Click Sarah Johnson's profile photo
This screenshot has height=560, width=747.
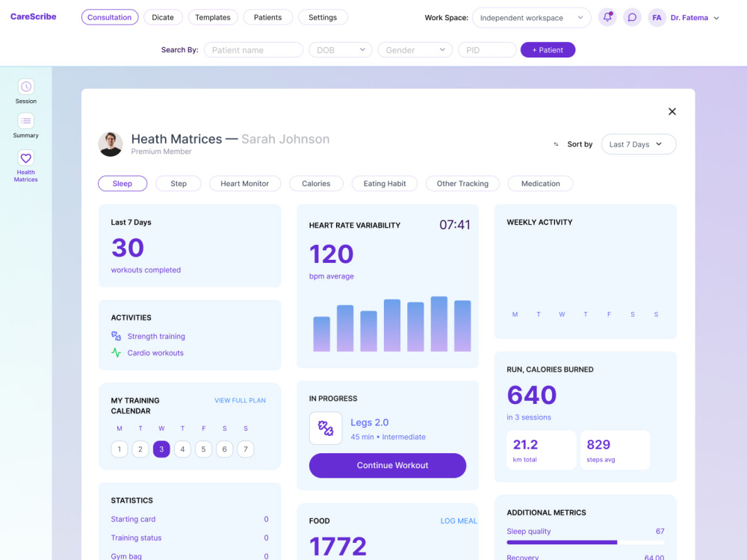[111, 144]
